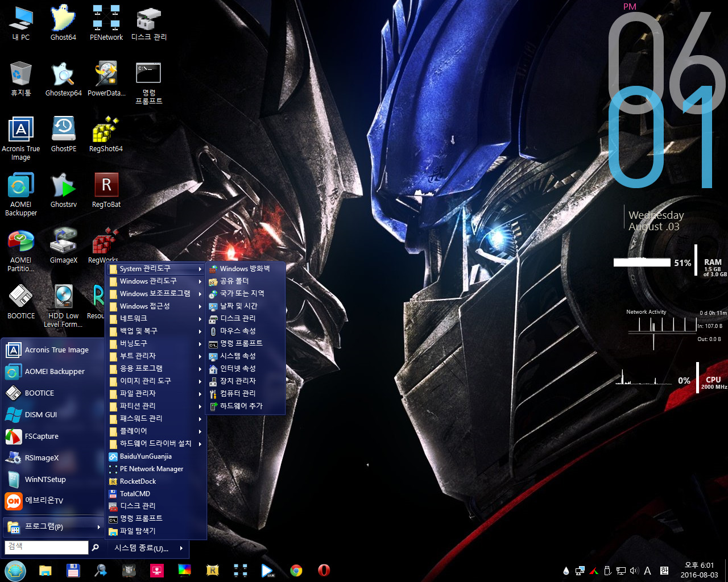Expand the Windows 보조프로그램 submenu
The height and width of the screenshot is (582, 728).
(156, 294)
